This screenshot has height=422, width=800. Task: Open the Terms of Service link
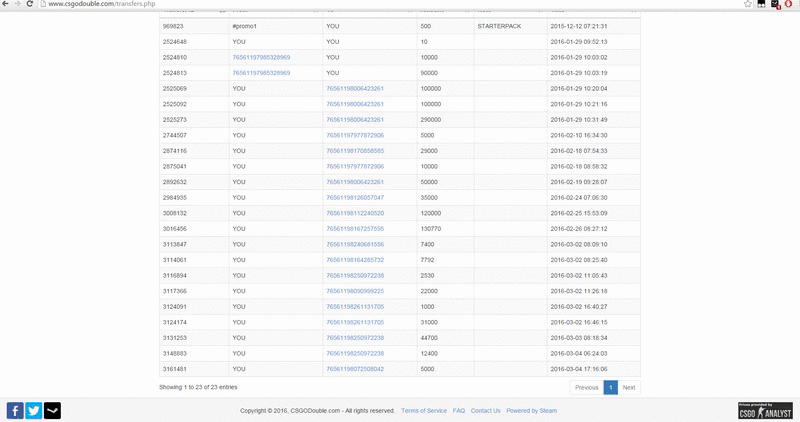tap(423, 410)
